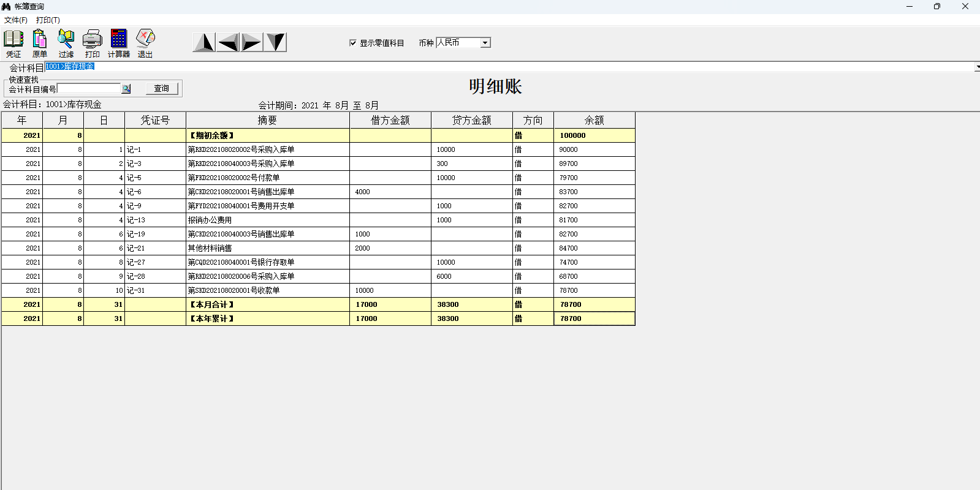980x490 pixels.
Task: Expand the 会计科目 account dropdown
Action: [x=976, y=67]
